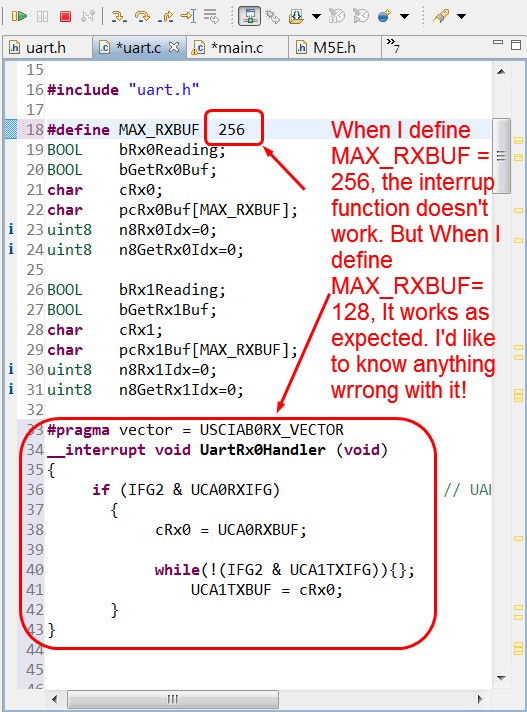Show the hidden editors list (»7)
The image size is (527, 712).
tap(393, 46)
